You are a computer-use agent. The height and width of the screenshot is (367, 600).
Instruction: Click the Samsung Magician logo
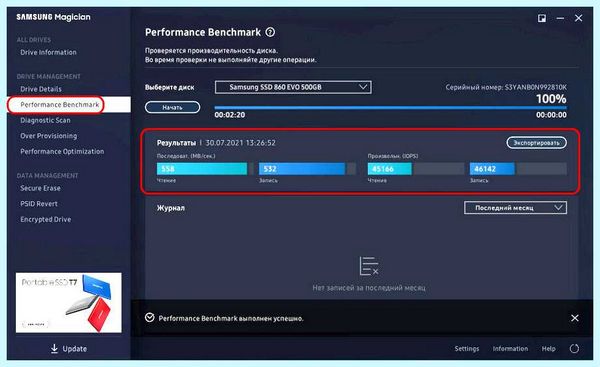(53, 17)
